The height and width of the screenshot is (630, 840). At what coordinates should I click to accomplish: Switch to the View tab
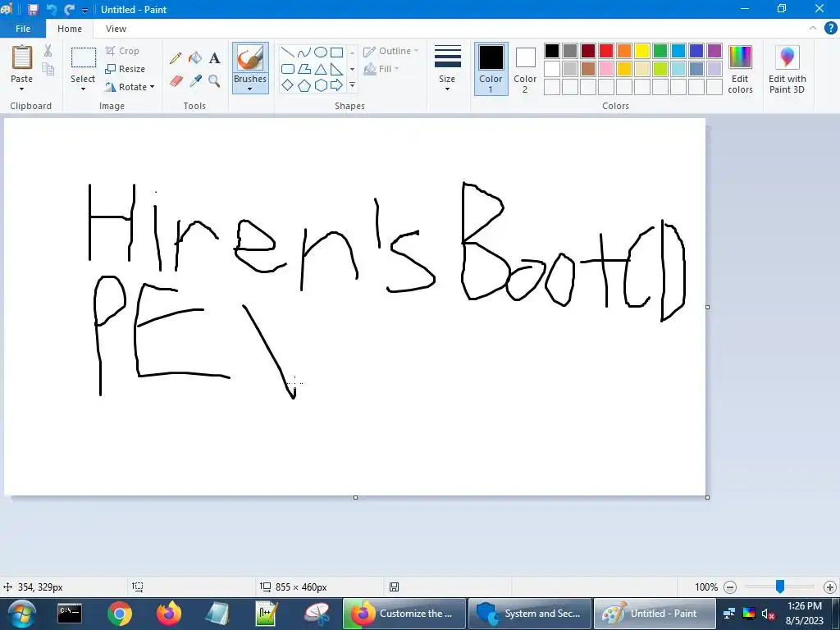pyautogui.click(x=116, y=29)
